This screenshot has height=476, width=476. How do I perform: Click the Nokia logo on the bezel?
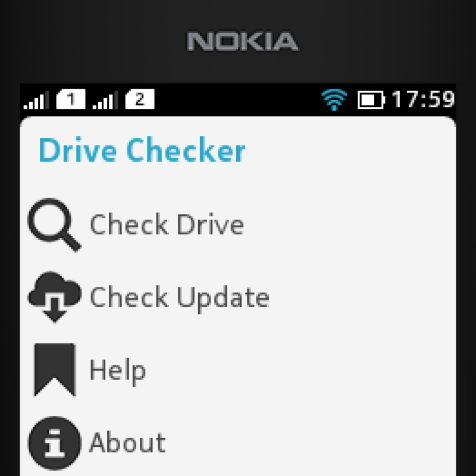tap(243, 41)
